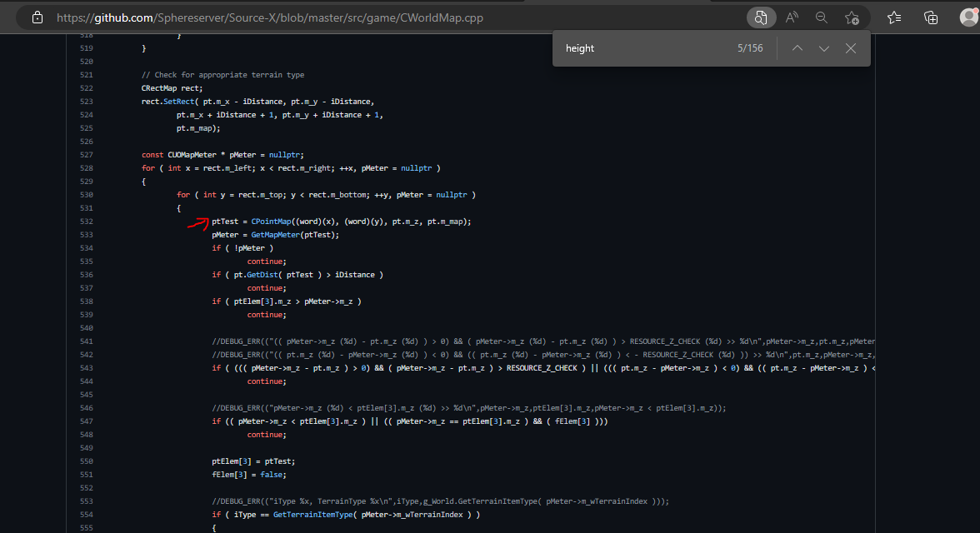Activate the search-in-sidebar page icon
The height and width of the screenshot is (533, 980).
760,17
